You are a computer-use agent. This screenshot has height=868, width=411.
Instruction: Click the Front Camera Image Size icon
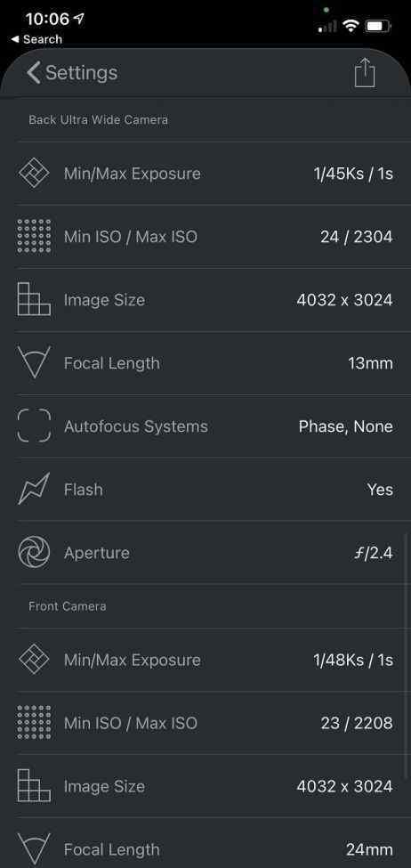coord(34,786)
